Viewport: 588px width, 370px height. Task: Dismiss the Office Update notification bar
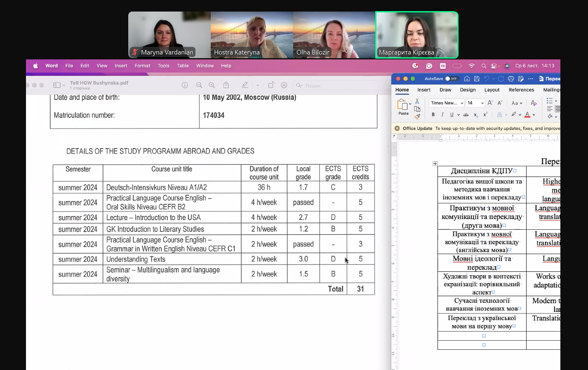397,128
